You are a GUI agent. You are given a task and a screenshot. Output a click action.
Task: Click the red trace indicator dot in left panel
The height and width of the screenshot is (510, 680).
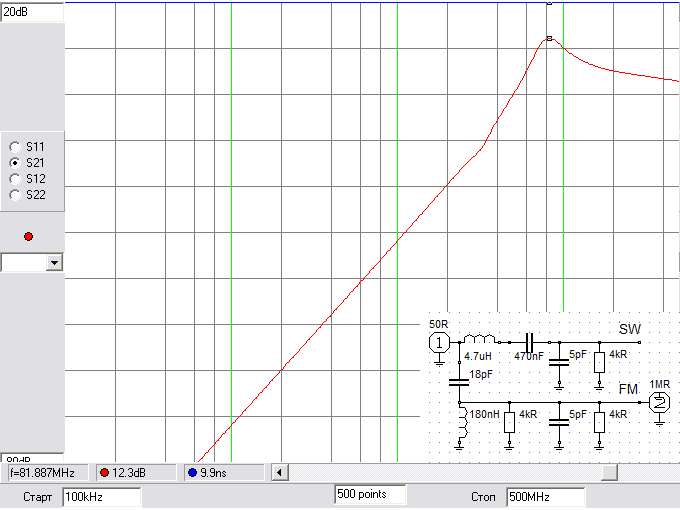click(x=28, y=236)
